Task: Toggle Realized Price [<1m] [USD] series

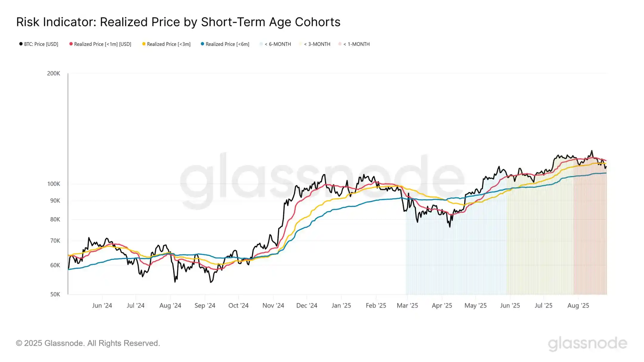Action: tap(100, 44)
